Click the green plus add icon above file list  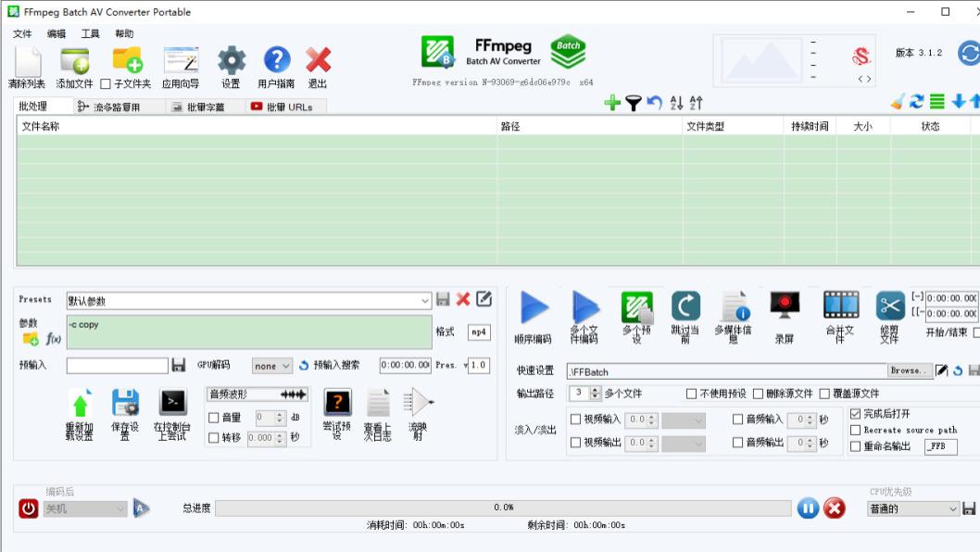(612, 103)
